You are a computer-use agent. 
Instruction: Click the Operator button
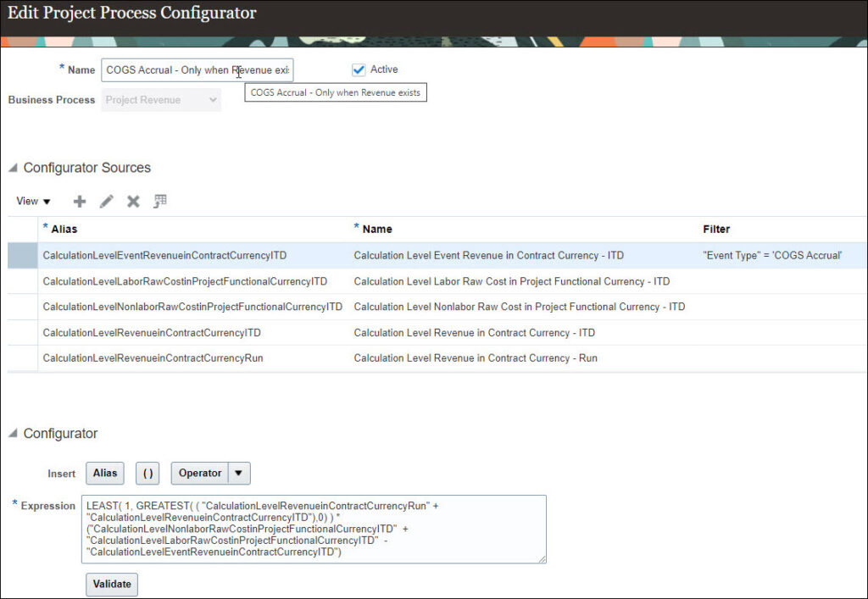point(200,474)
